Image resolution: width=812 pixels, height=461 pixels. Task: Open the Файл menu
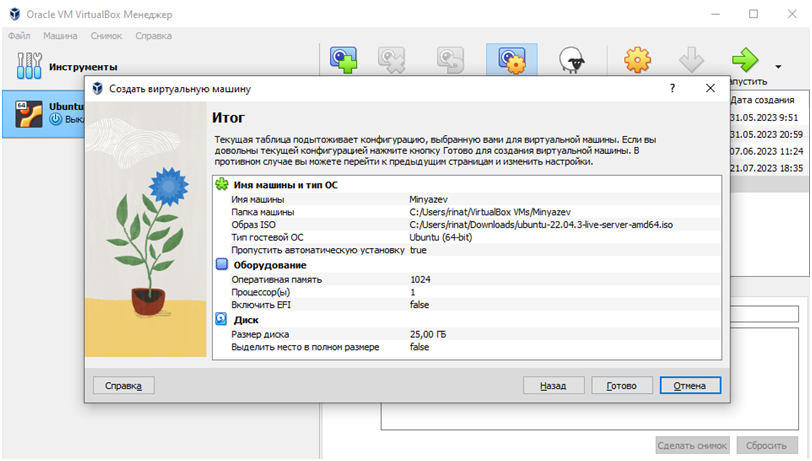tap(19, 36)
